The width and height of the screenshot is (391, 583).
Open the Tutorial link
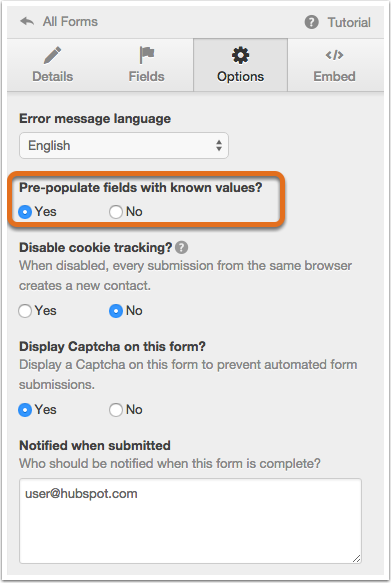(337, 22)
